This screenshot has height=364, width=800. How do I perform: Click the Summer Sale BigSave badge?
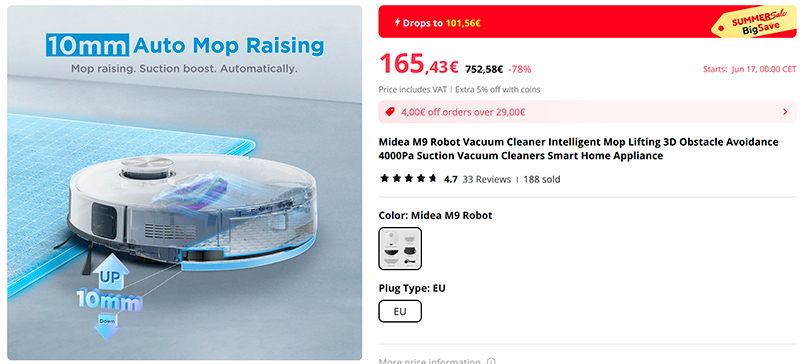[x=754, y=25]
